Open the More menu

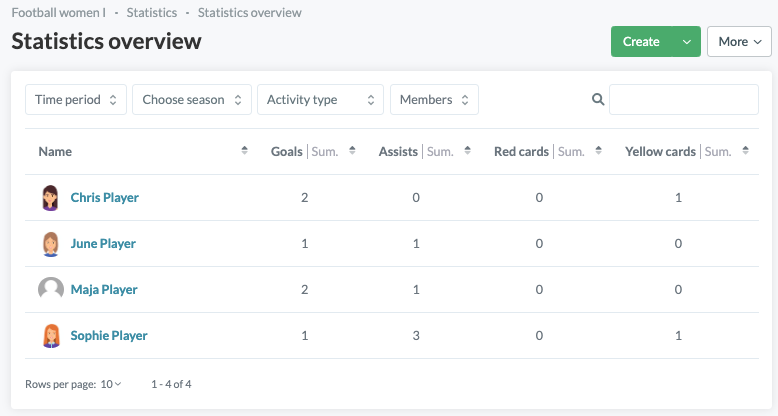pyautogui.click(x=739, y=42)
